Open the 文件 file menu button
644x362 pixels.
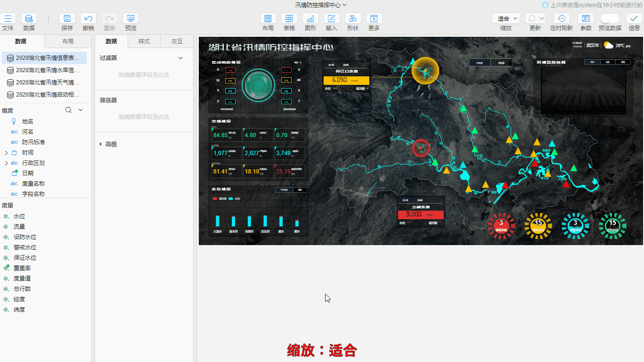tap(8, 19)
